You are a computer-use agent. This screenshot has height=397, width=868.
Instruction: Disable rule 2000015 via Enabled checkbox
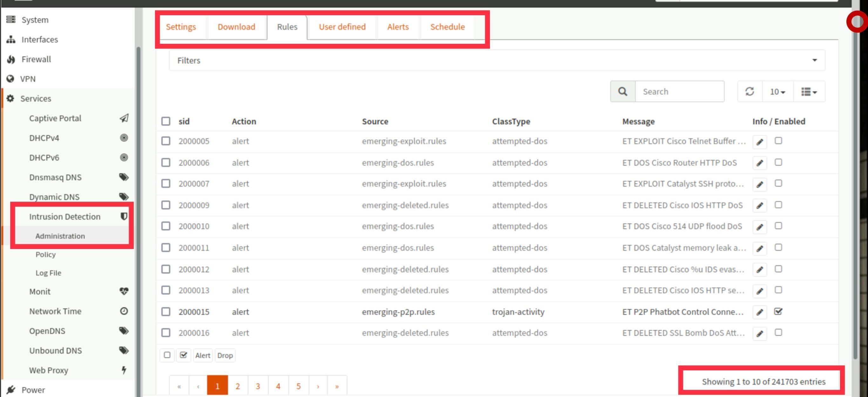tap(778, 312)
